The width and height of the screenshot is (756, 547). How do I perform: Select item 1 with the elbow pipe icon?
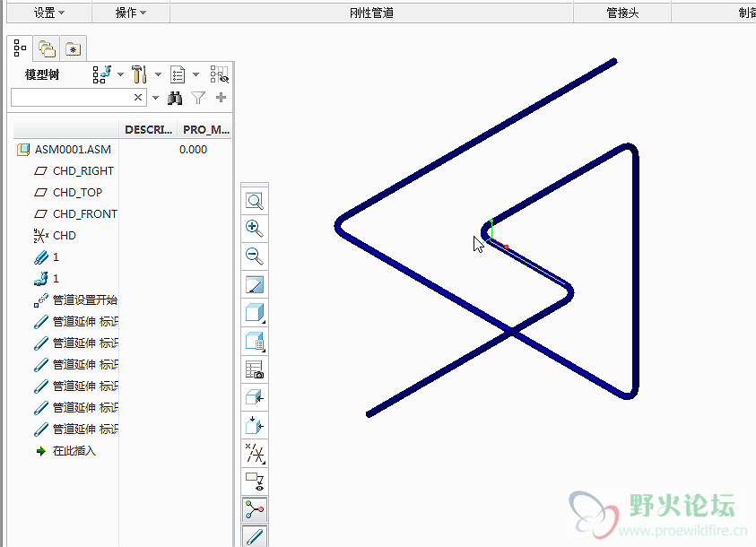point(56,279)
